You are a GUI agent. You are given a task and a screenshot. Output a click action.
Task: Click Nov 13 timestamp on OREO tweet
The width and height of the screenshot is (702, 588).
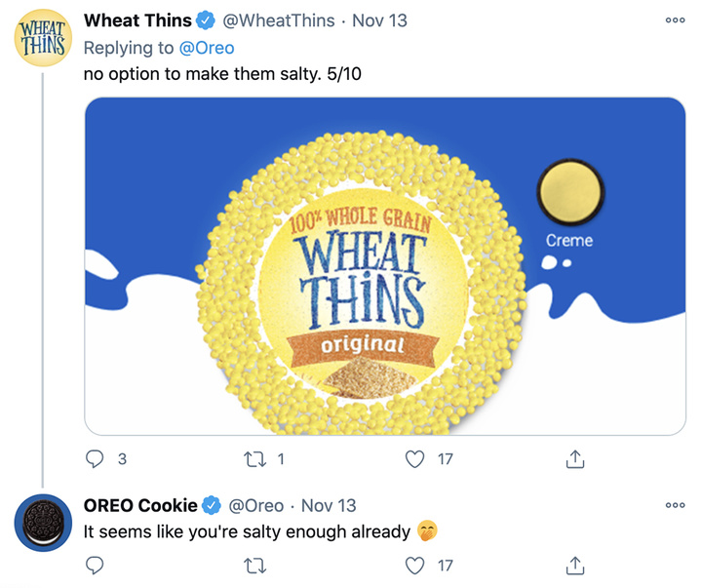coord(329,505)
